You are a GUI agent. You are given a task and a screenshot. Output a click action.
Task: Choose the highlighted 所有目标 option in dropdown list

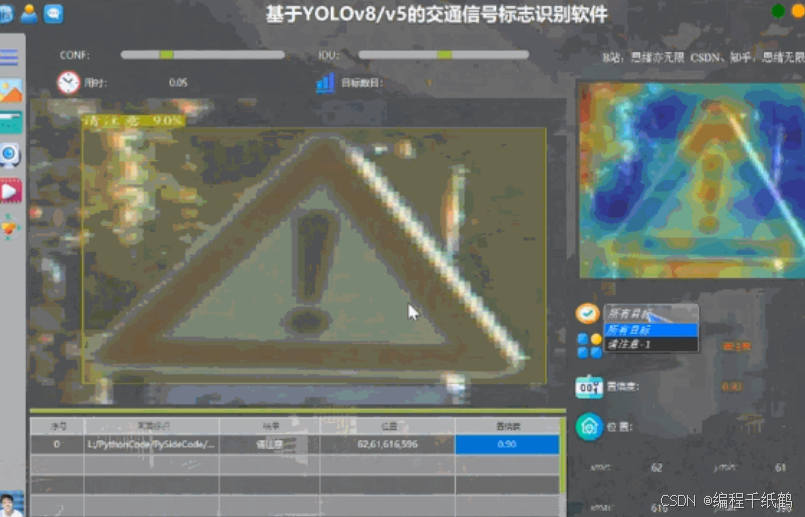pos(650,330)
